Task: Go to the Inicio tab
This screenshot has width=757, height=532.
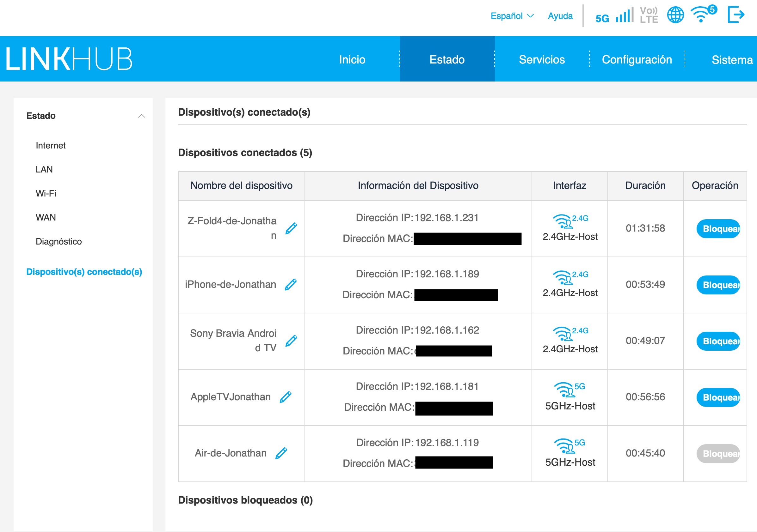Action: point(352,60)
